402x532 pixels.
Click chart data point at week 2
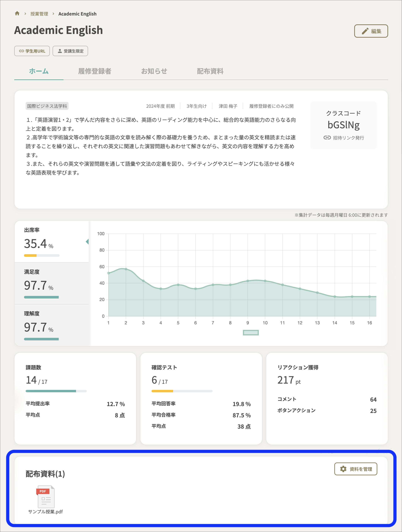pyautogui.click(x=126, y=269)
